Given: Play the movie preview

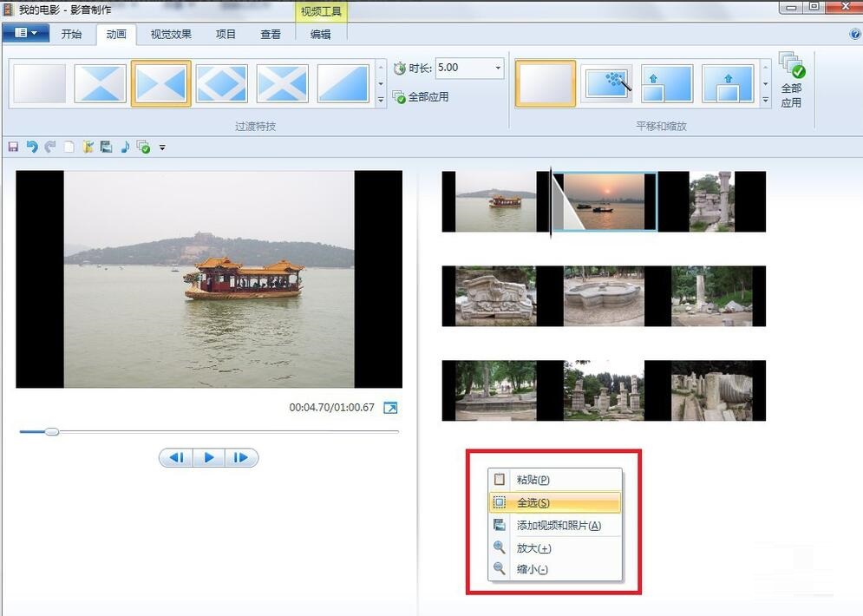Looking at the screenshot, I should 209,457.
